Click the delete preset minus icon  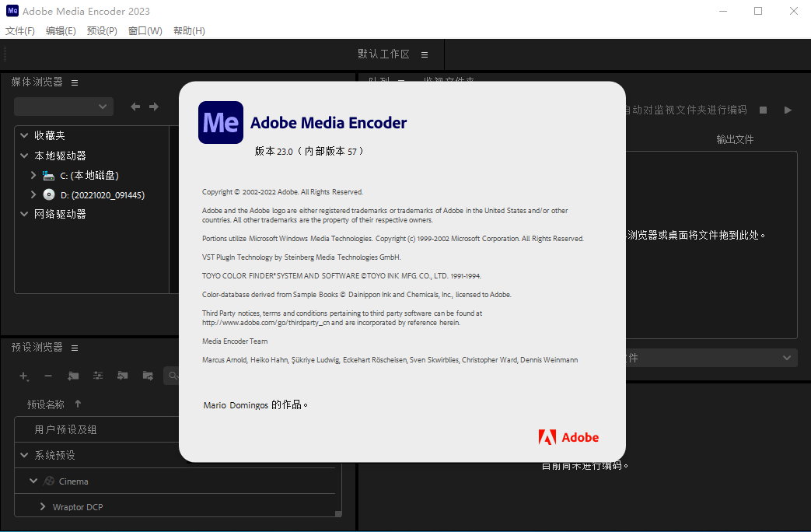pos(48,376)
